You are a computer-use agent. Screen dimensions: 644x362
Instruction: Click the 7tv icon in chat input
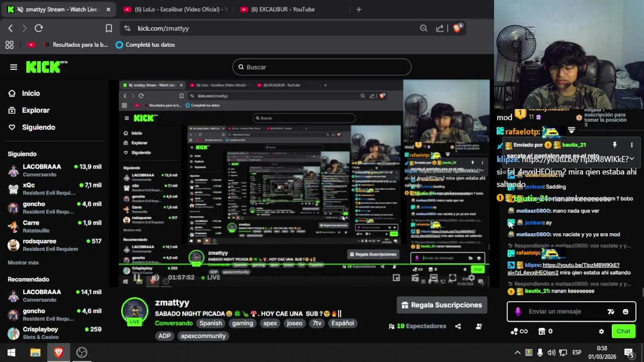tap(611, 312)
